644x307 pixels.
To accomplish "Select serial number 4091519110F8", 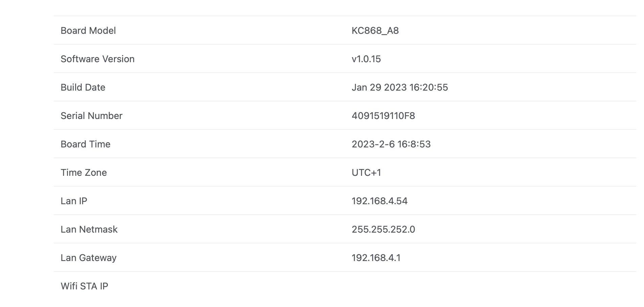I will coord(383,116).
